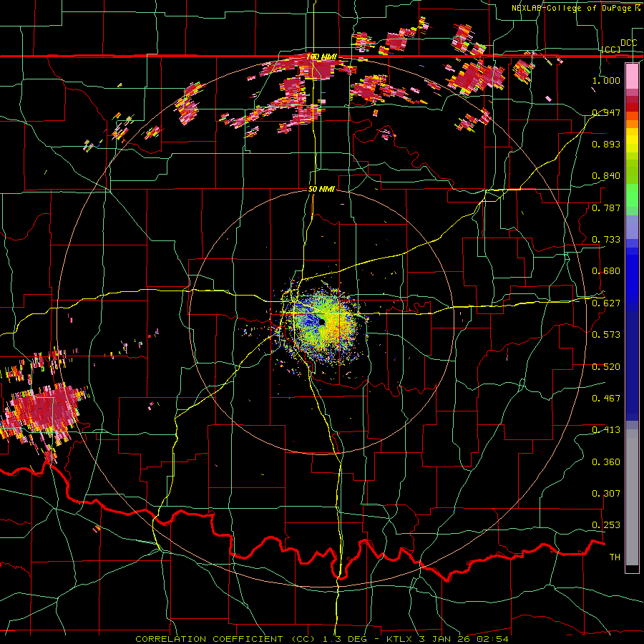
Task: Select the 1.000 scale value
Action: [x=606, y=80]
